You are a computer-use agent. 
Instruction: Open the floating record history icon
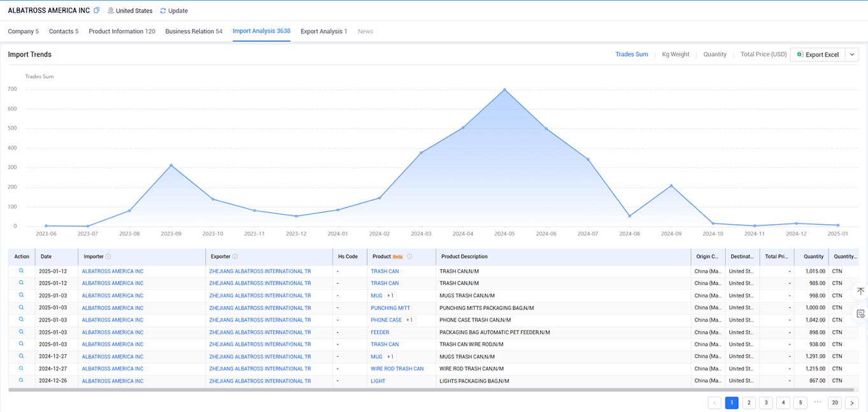click(860, 313)
